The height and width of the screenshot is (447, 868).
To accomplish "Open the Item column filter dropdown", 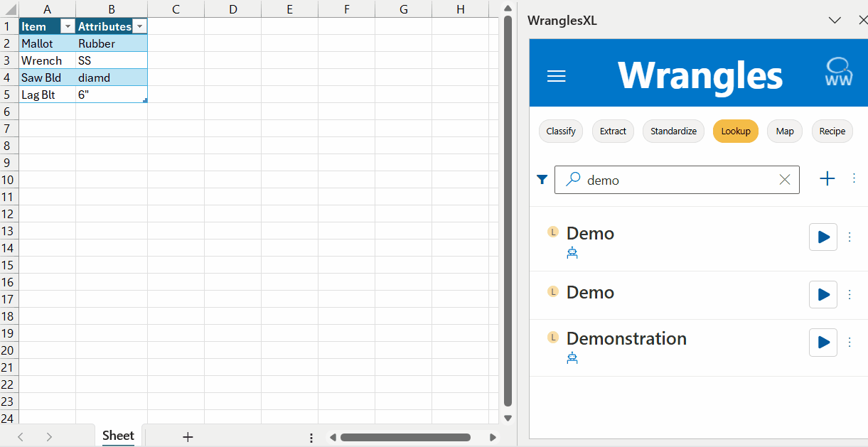I will [x=68, y=26].
